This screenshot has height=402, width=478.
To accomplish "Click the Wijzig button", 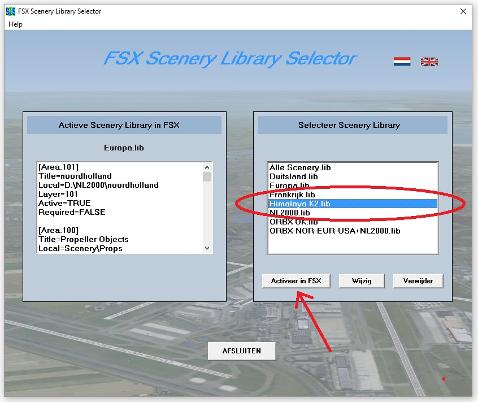I will pos(362,281).
